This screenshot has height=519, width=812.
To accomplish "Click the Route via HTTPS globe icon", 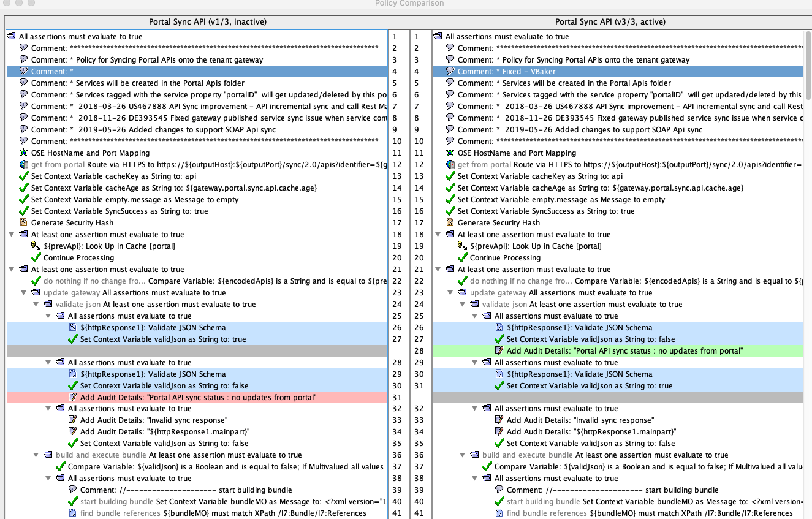I will [23, 164].
